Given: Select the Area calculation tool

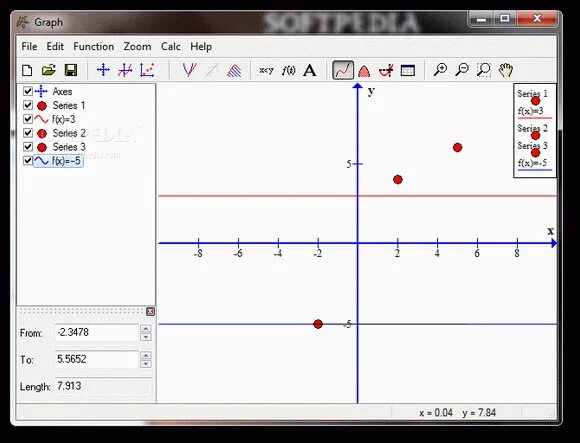Looking at the screenshot, I should coord(364,70).
